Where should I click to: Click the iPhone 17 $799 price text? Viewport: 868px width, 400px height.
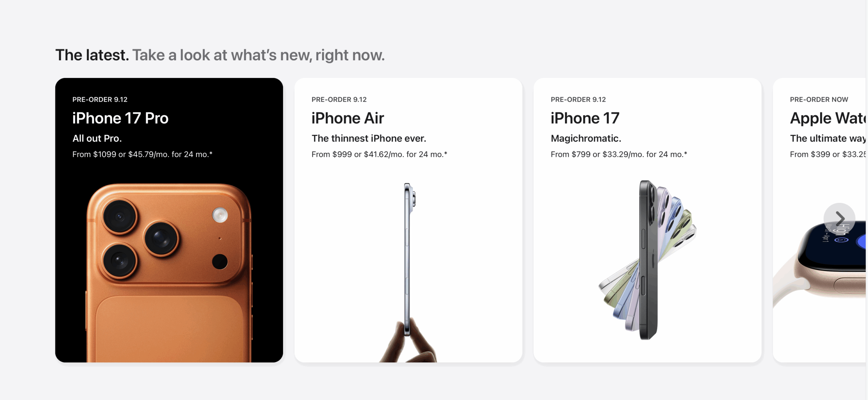[x=619, y=154]
